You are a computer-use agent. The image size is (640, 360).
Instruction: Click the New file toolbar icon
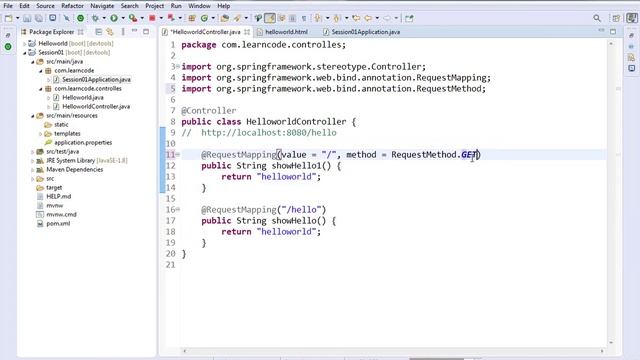[8, 18]
